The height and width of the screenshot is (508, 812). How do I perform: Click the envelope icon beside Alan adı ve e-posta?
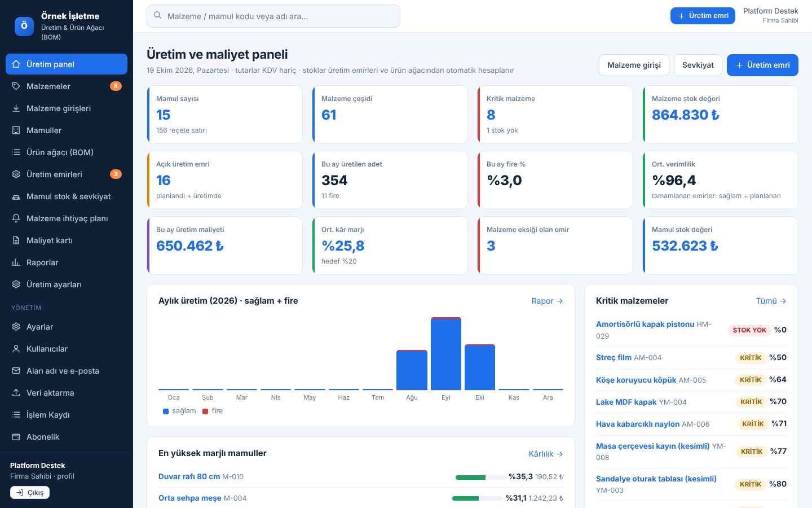coord(16,370)
